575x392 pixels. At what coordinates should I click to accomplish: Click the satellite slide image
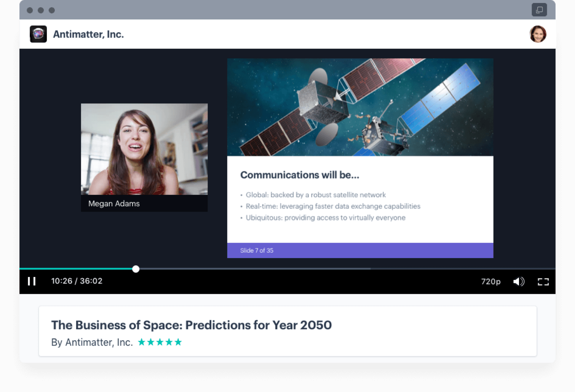[360, 107]
